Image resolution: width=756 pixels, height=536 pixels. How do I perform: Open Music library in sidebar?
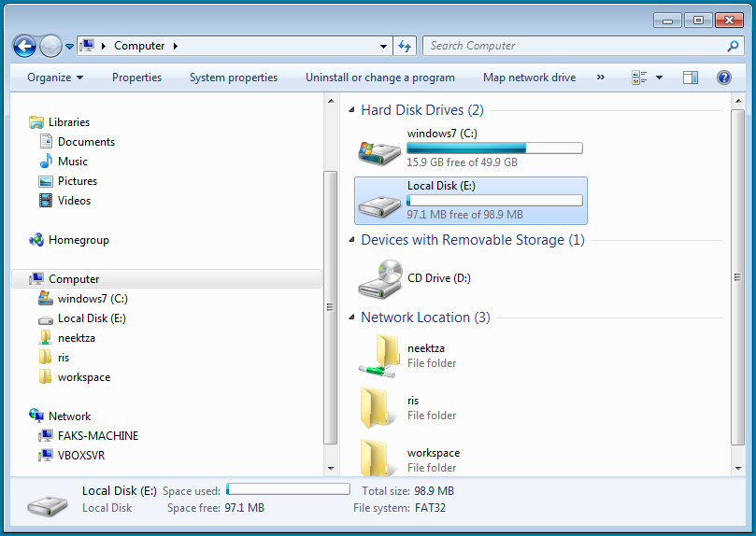[73, 162]
